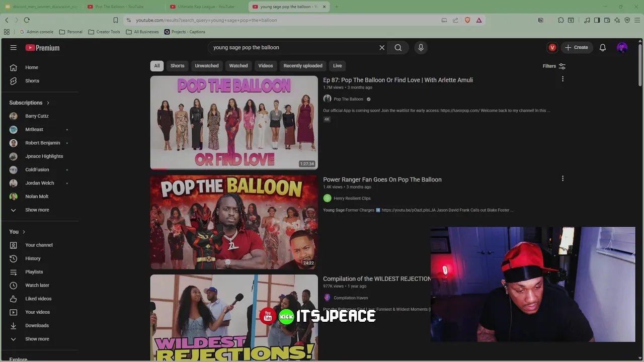The height and width of the screenshot is (362, 644).
Task: Open Admin console bookmark
Action: pyautogui.click(x=37, y=32)
